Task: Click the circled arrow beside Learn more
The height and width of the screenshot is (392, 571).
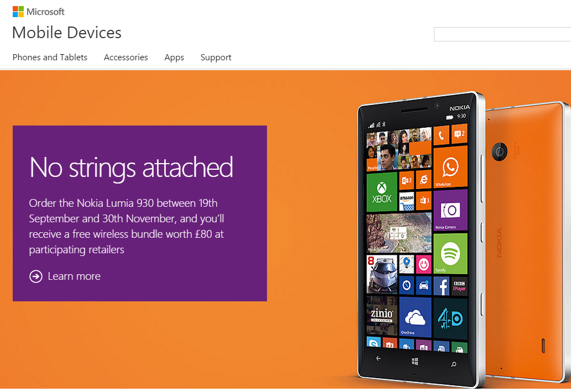Action: coord(36,276)
